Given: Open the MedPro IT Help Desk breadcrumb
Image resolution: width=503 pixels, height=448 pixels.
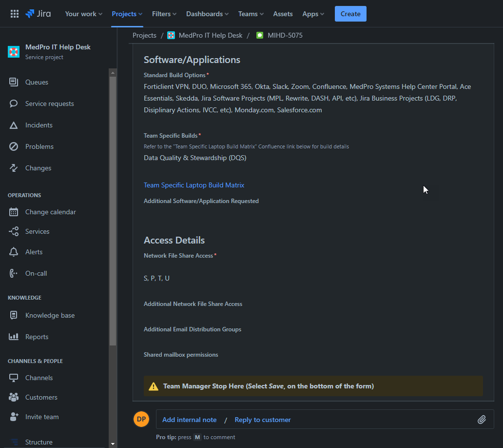Looking at the screenshot, I should [x=210, y=35].
